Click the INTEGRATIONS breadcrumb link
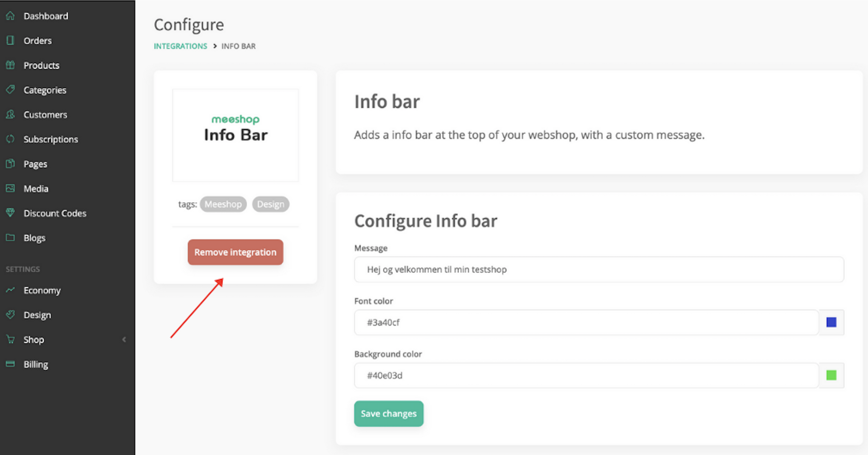The height and width of the screenshot is (455, 868). point(180,46)
